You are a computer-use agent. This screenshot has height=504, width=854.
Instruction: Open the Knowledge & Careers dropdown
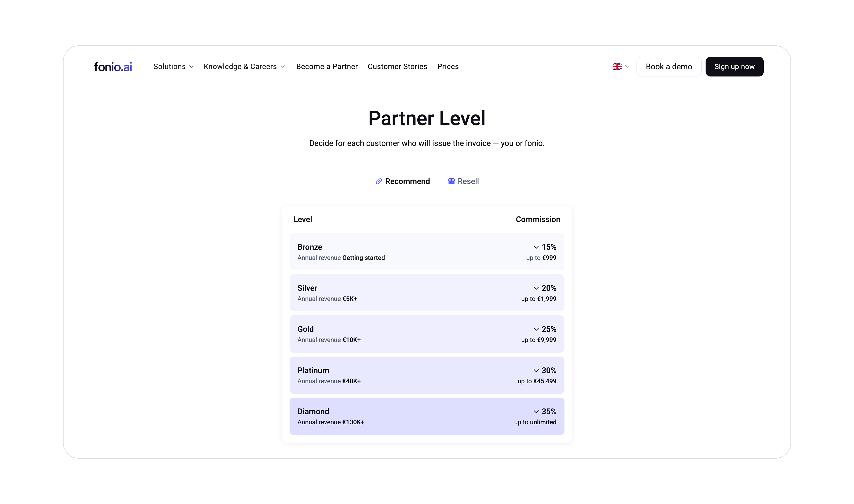244,67
